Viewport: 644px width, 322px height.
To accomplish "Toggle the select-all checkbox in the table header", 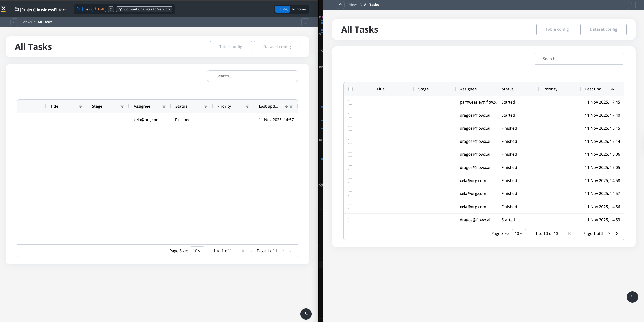I will tap(350, 89).
